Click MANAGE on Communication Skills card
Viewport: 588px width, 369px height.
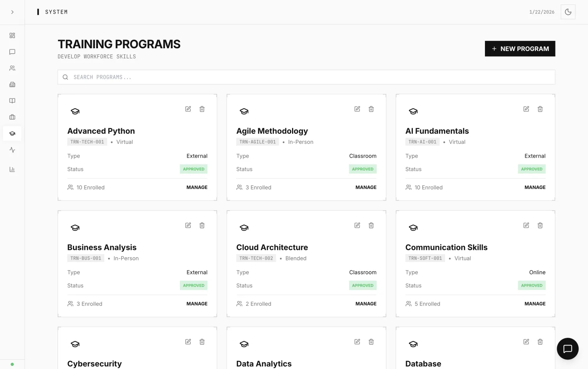535,304
